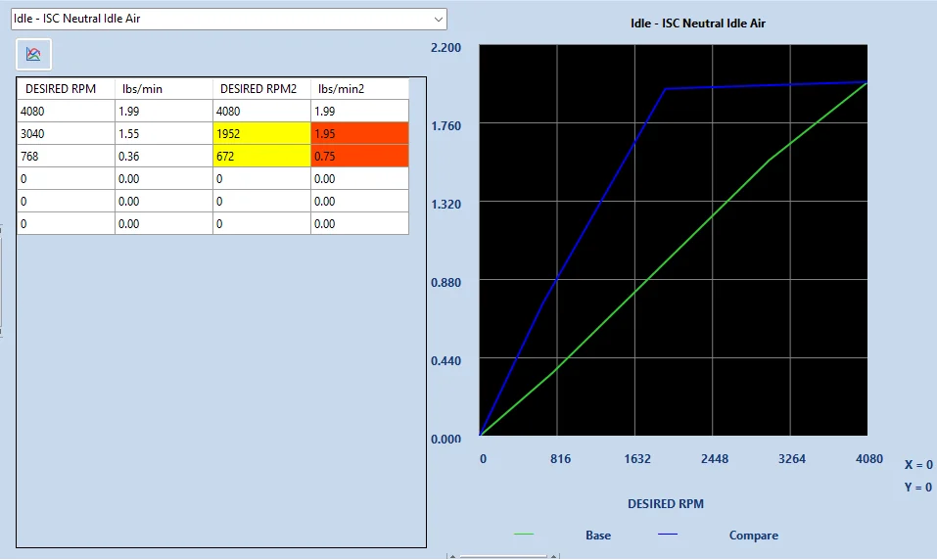Click the 0.880 y-axis label
Screen dimensions: 937x560
pyautogui.click(x=445, y=283)
